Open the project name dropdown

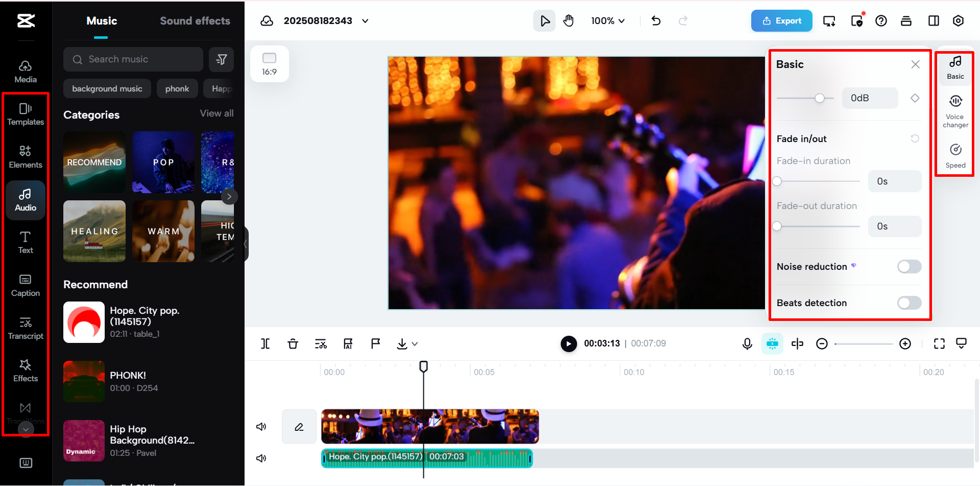(x=365, y=21)
